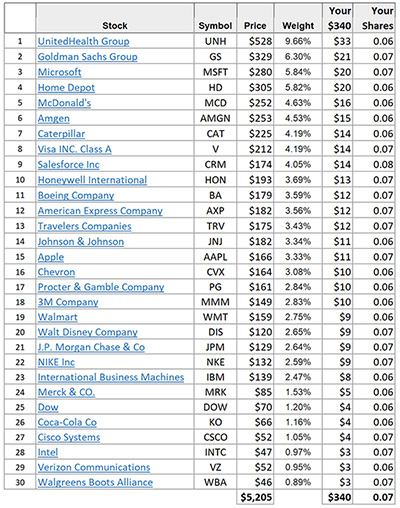Open the Walgreens Boots Alliance link

click(x=95, y=482)
